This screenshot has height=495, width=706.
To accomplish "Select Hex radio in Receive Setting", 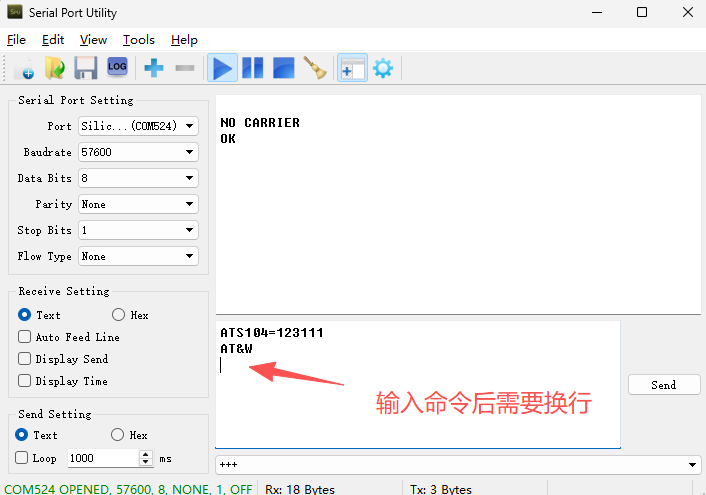I will coord(118,314).
